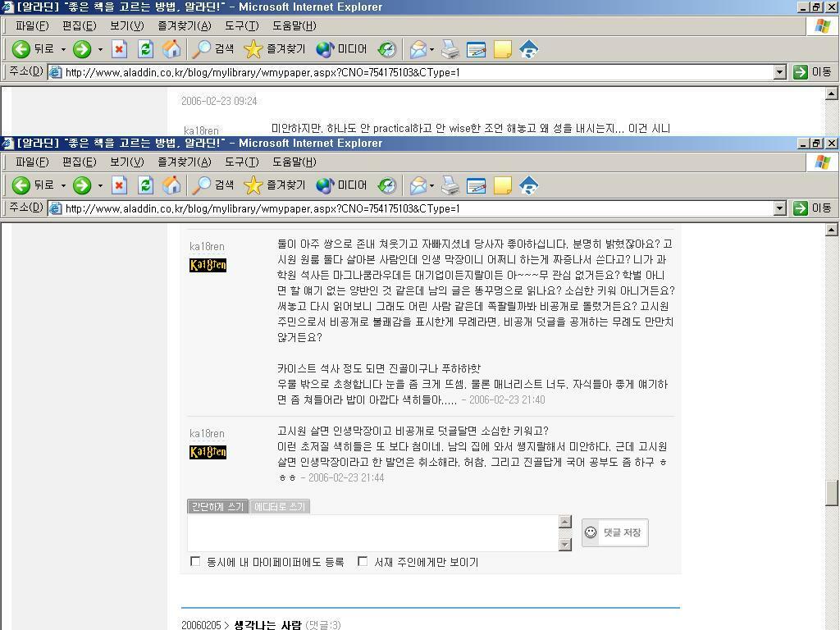840x630 pixels.
Task: Expand address bar dropdown in lower window
Action: (779, 208)
